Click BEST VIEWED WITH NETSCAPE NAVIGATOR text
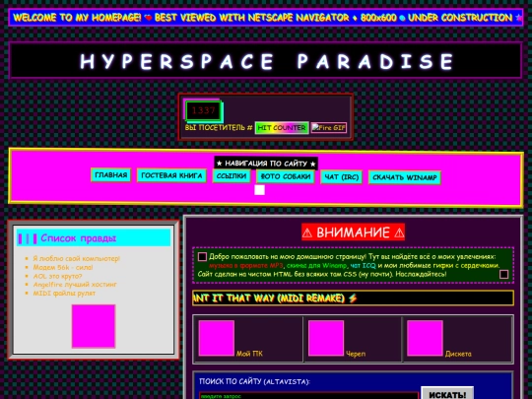Screen dimensions: 532x399 pos(252,18)
